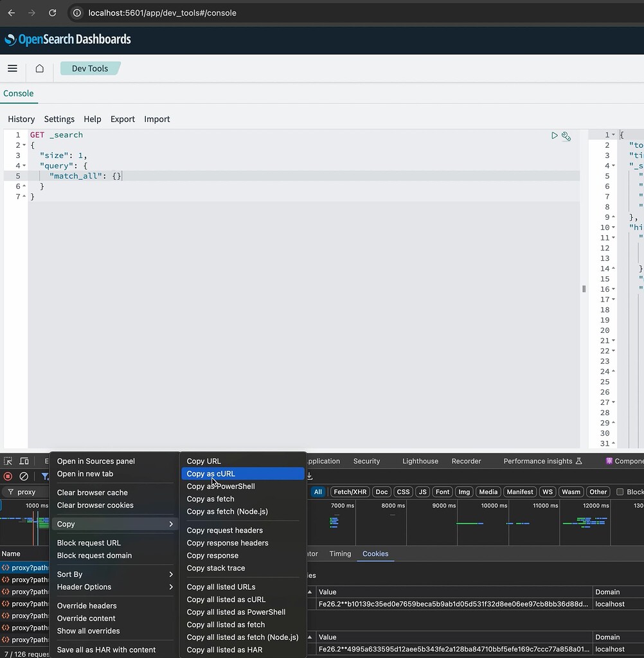The image size is (644, 658).
Task: Open History in the console toolbar
Action: pyautogui.click(x=21, y=119)
